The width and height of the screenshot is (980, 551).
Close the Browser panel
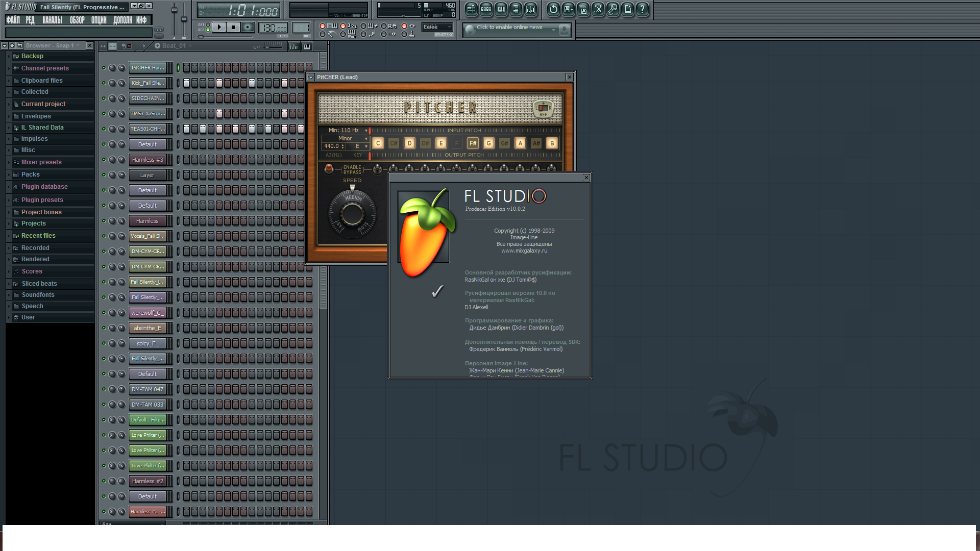coord(90,45)
